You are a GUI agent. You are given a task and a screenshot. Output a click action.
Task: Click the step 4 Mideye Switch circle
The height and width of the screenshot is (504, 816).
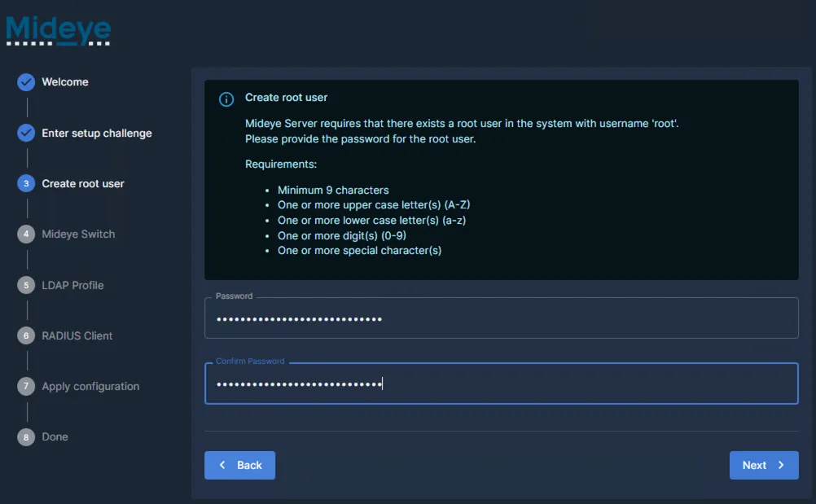[24, 234]
